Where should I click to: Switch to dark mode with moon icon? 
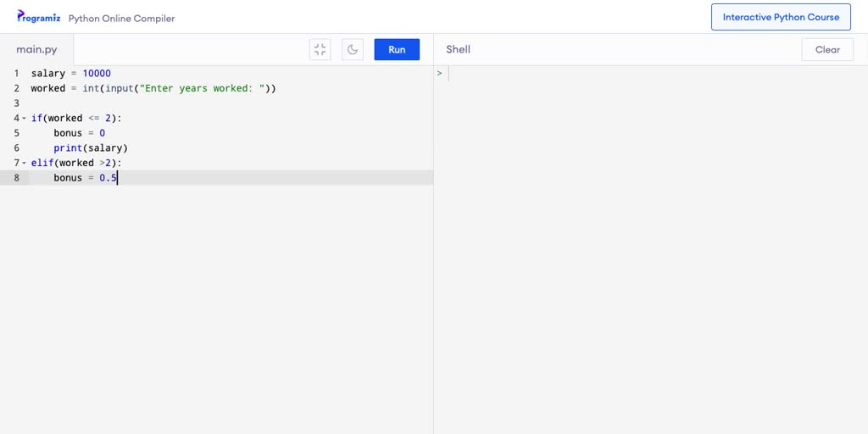353,49
